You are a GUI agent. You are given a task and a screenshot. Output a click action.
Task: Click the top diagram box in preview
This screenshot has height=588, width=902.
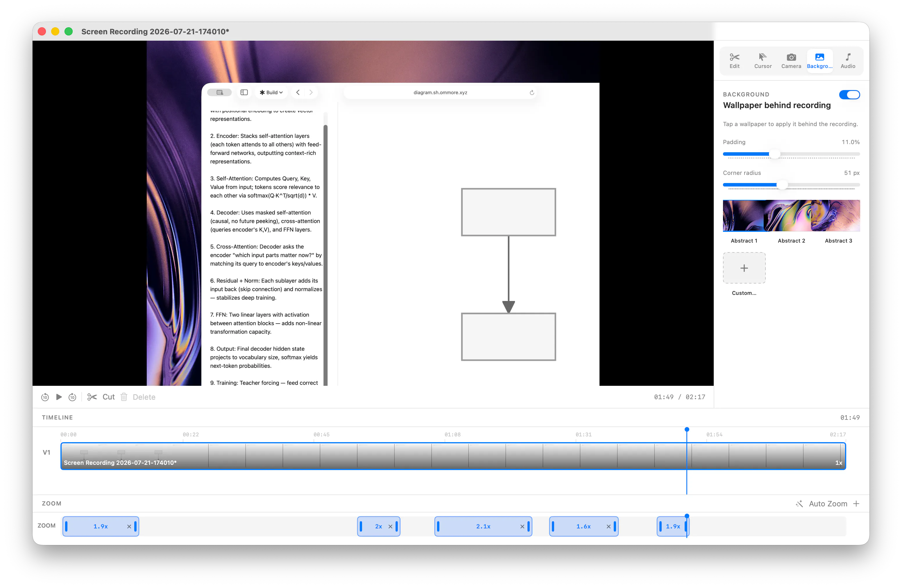[x=508, y=212]
